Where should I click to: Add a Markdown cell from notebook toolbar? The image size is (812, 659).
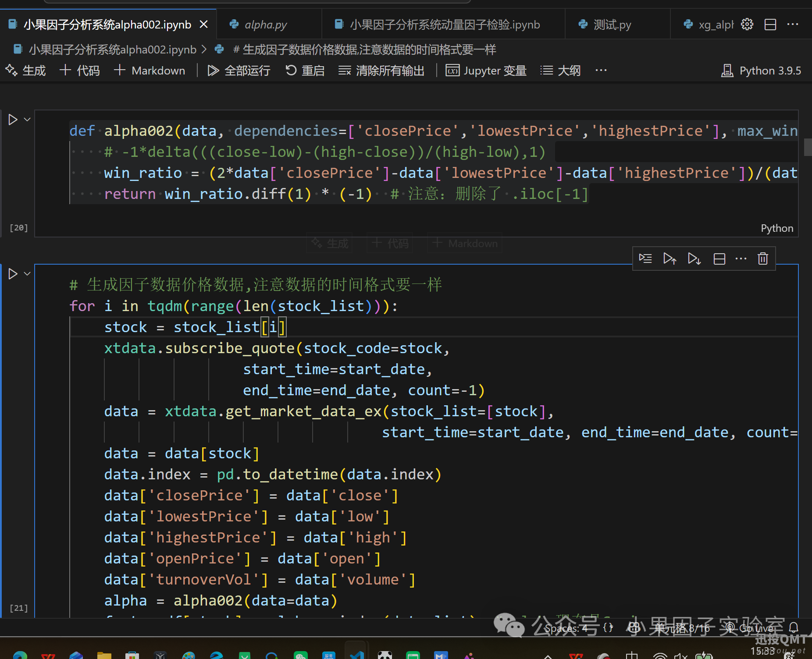click(x=150, y=71)
